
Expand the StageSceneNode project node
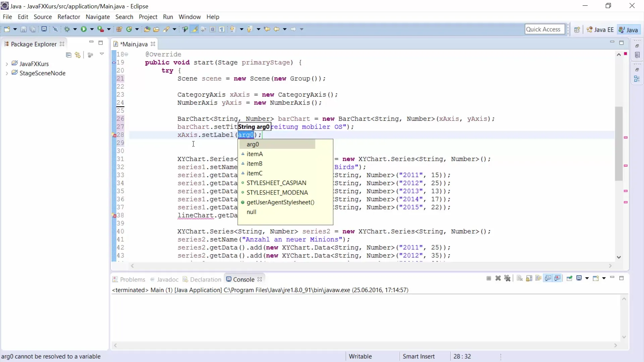[x=7, y=73]
